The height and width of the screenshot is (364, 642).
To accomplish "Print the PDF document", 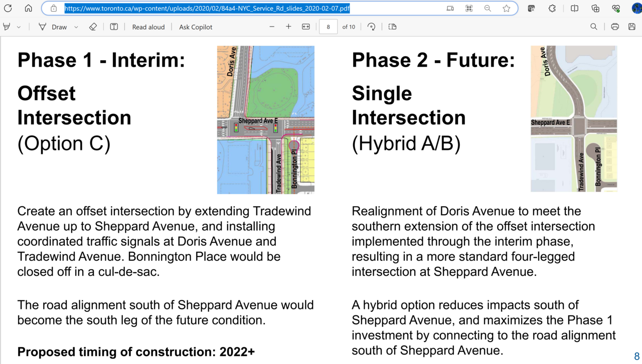I will (x=615, y=27).
